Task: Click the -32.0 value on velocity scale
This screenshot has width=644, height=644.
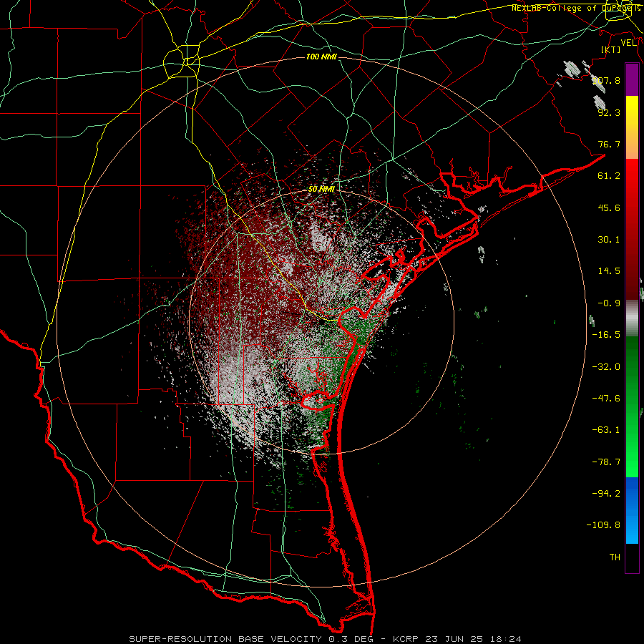Action: (606, 367)
